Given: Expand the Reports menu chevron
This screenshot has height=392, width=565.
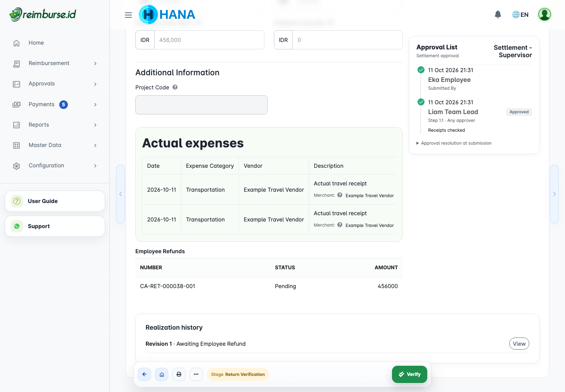Looking at the screenshot, I should pyautogui.click(x=95, y=125).
